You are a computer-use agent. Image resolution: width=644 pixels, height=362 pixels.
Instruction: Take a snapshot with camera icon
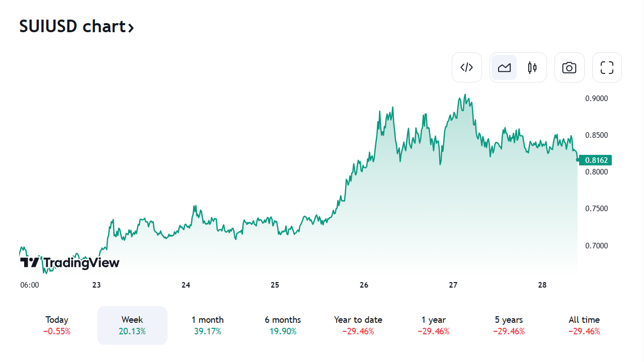click(570, 67)
